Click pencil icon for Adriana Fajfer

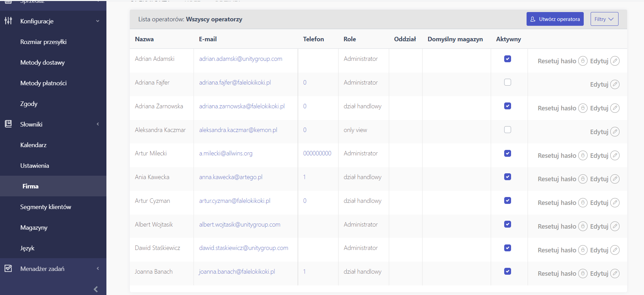tap(615, 84)
